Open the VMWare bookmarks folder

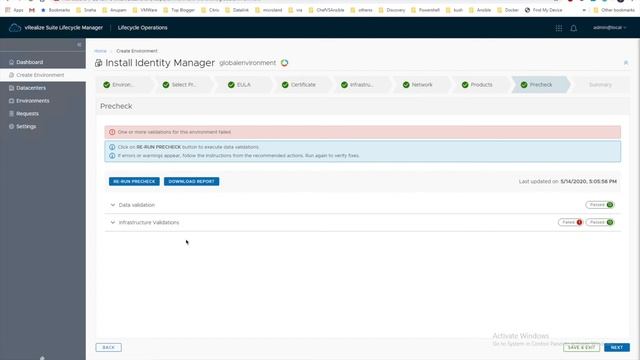(x=145, y=10)
